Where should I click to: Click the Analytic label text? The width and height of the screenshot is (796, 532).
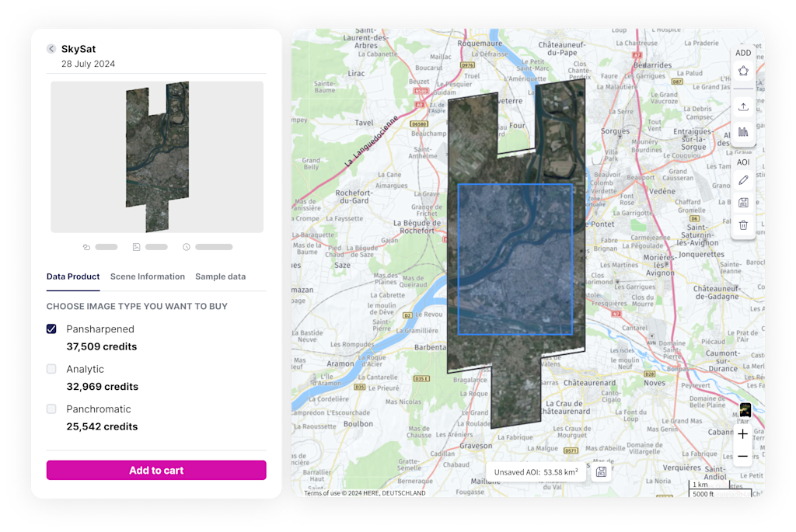point(86,369)
